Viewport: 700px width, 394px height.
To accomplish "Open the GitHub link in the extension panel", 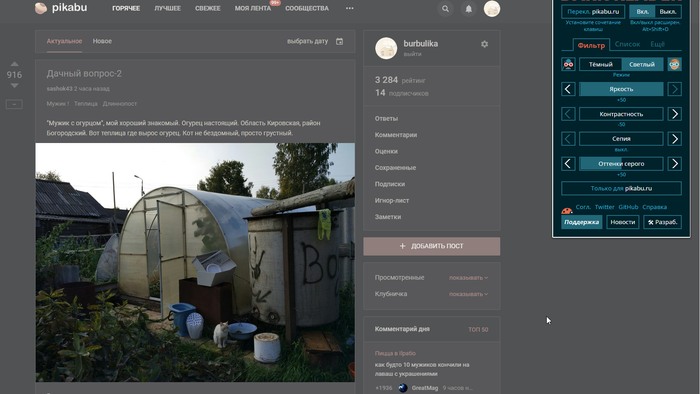I will pos(628,207).
